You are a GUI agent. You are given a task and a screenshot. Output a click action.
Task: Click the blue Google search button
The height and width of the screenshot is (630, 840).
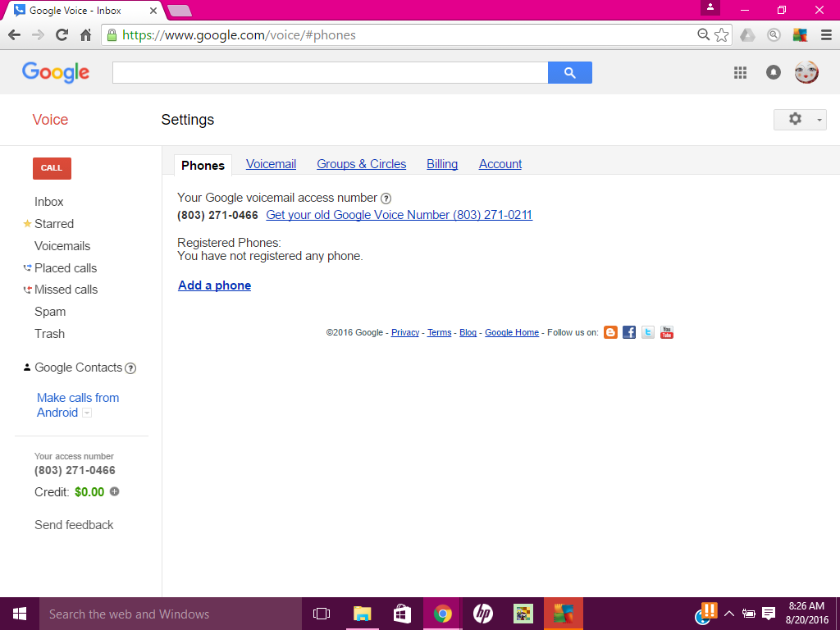pyautogui.click(x=570, y=72)
